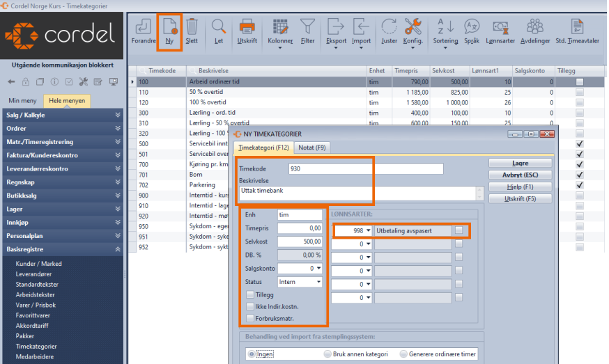This screenshot has height=364, width=609.
Task: Tick the Ikke Indir.kostn. checkbox
Action: [250, 306]
